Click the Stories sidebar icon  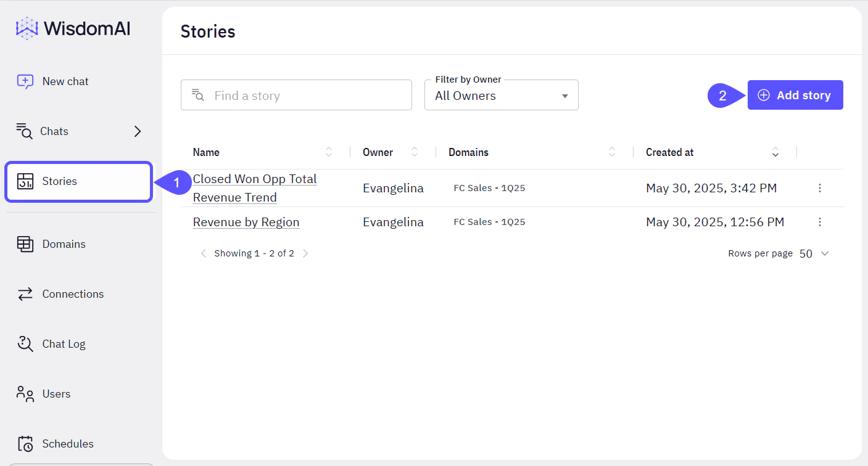point(25,181)
